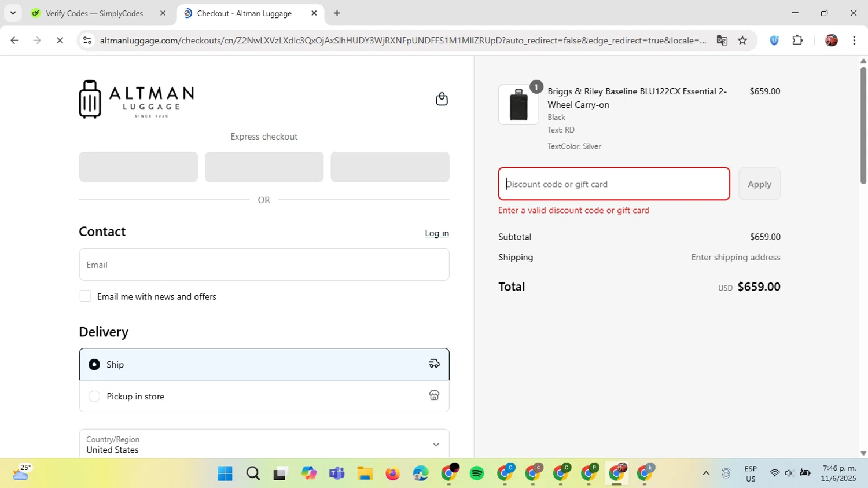
Task: Open the Bitwarden shield extension icon
Action: (x=774, y=40)
